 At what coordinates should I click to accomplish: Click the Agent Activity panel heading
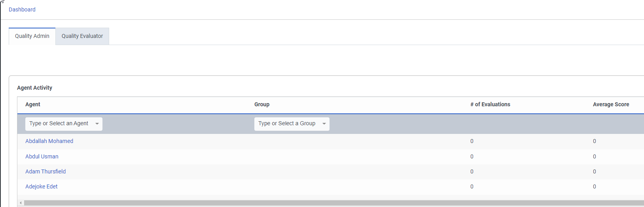click(x=35, y=88)
